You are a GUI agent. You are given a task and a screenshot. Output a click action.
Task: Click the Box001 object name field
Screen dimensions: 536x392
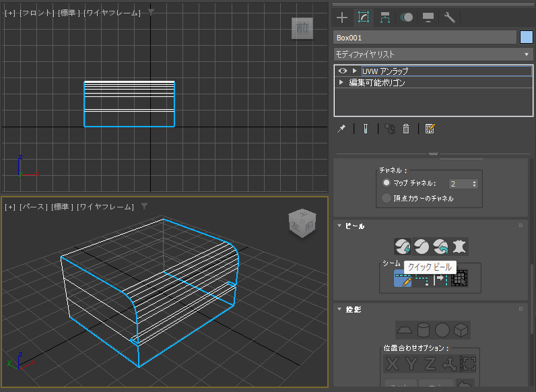coord(425,38)
